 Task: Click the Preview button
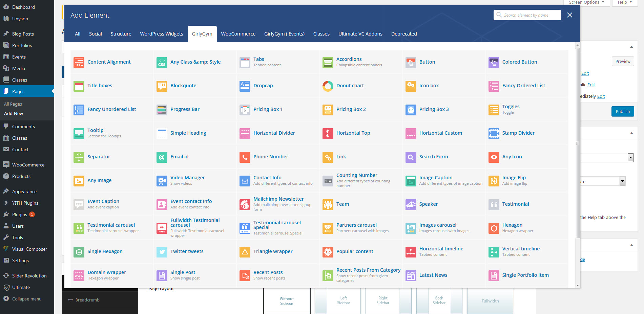click(x=623, y=62)
